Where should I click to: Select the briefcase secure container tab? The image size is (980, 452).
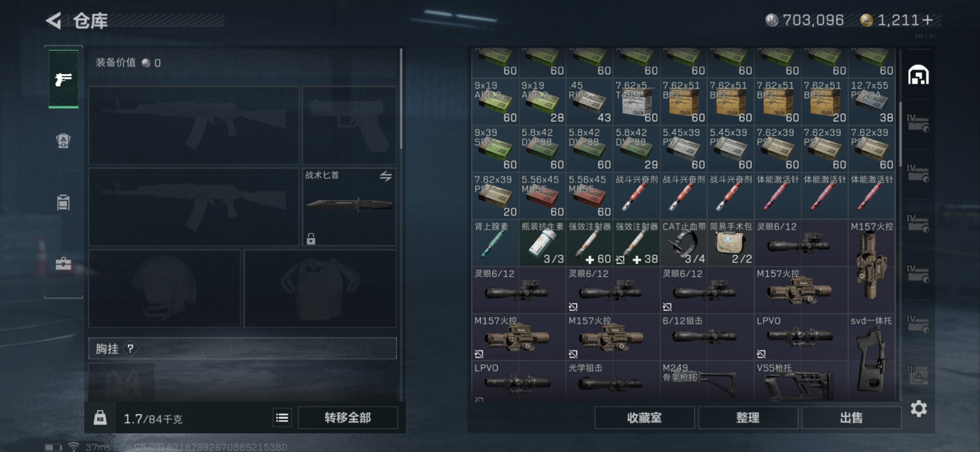[x=63, y=264]
